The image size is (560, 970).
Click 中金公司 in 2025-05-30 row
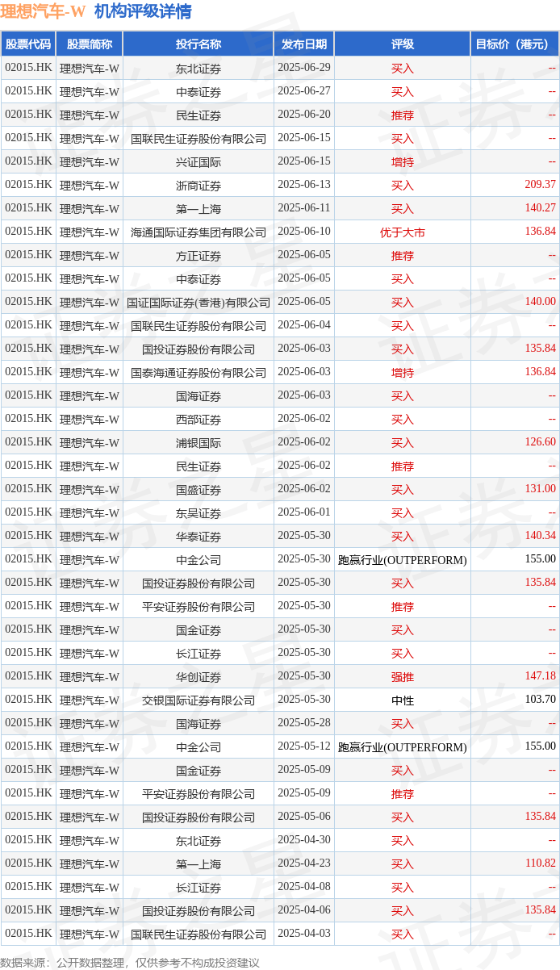[x=199, y=560]
